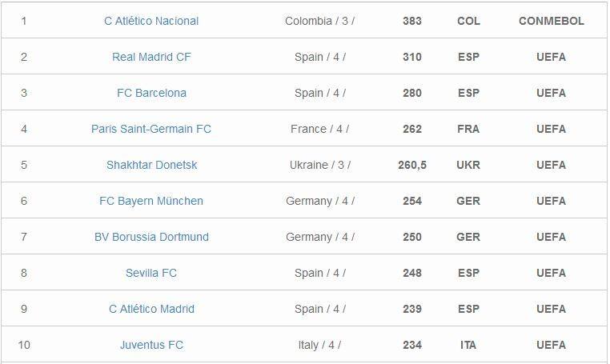Screen dimensions: 610x364
Task: Open the Real Madrid CF link
Action: click(151, 57)
